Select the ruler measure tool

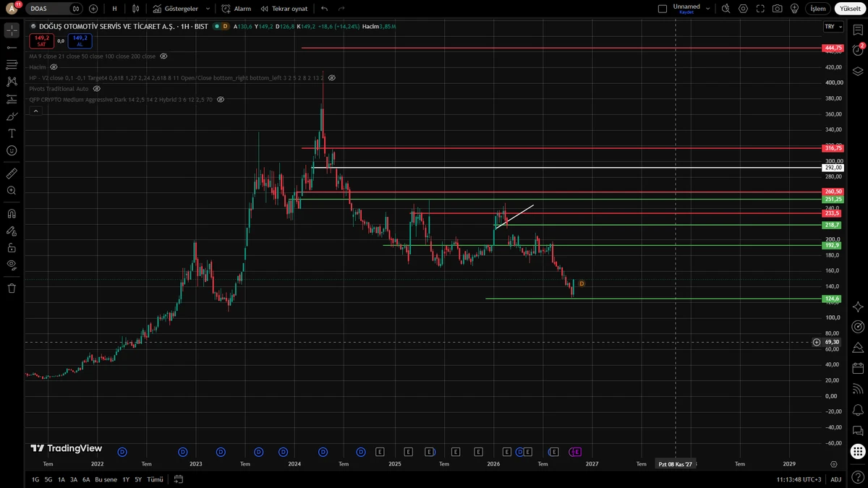12,174
